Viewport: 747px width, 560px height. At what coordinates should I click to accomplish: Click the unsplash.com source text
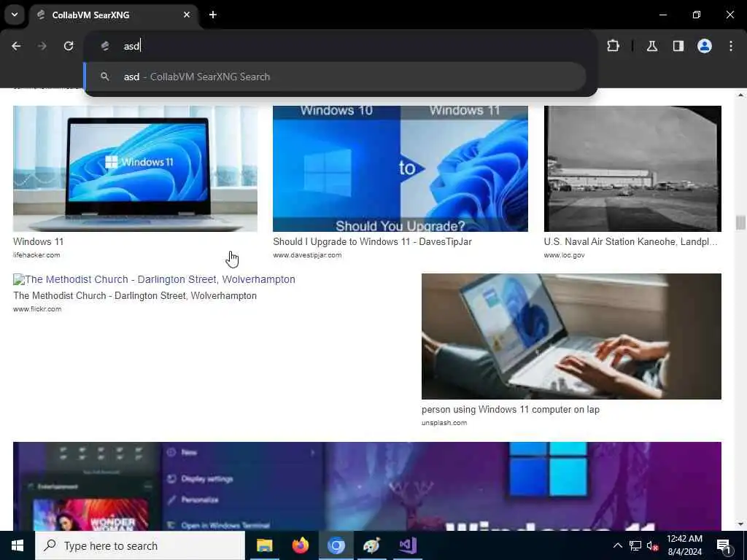[x=444, y=423]
